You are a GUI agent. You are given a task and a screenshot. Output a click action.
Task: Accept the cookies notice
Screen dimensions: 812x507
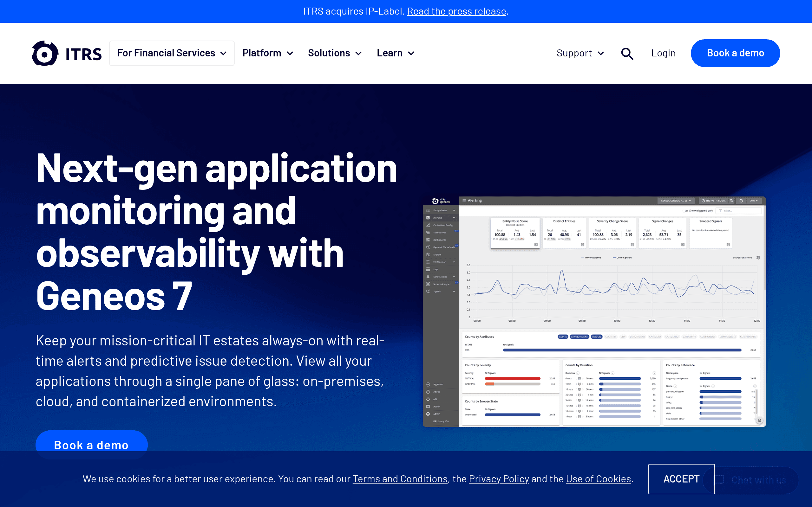tap(681, 479)
